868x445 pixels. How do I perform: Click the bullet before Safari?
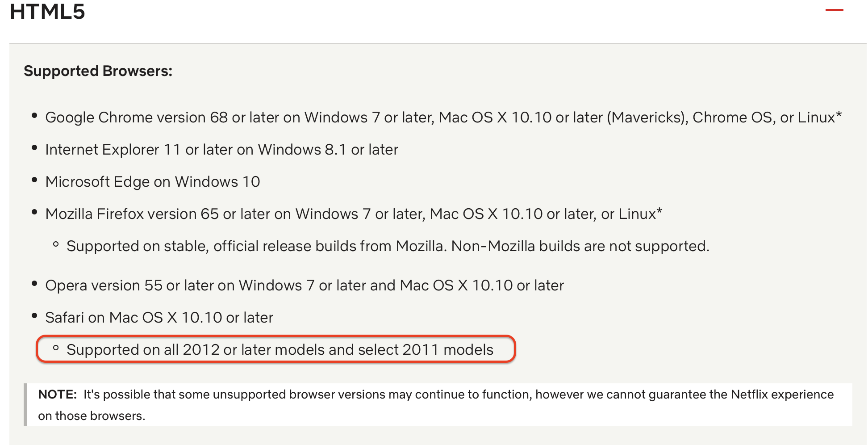34,316
